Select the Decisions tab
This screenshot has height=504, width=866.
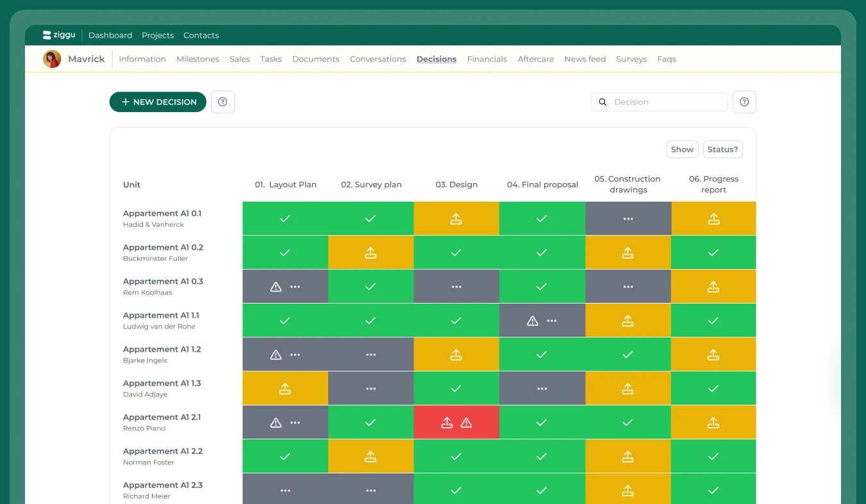pyautogui.click(x=437, y=59)
